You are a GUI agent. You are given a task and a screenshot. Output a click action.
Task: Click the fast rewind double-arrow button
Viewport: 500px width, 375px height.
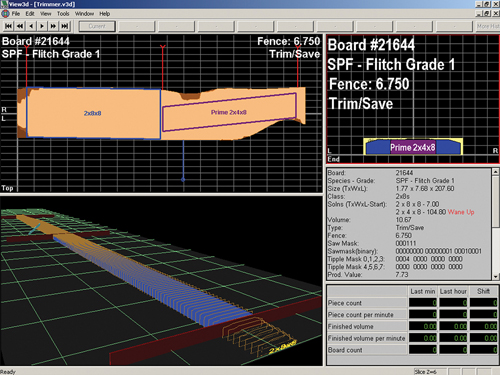tap(20, 26)
